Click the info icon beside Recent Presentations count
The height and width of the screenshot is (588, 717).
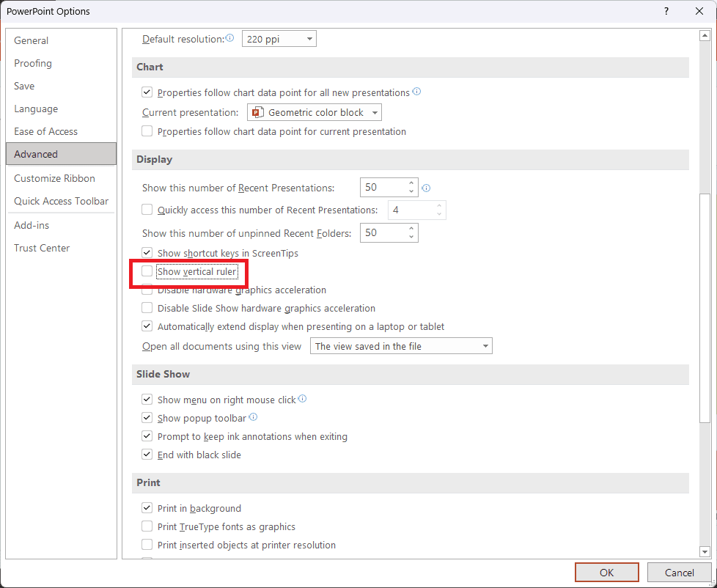[x=426, y=188]
